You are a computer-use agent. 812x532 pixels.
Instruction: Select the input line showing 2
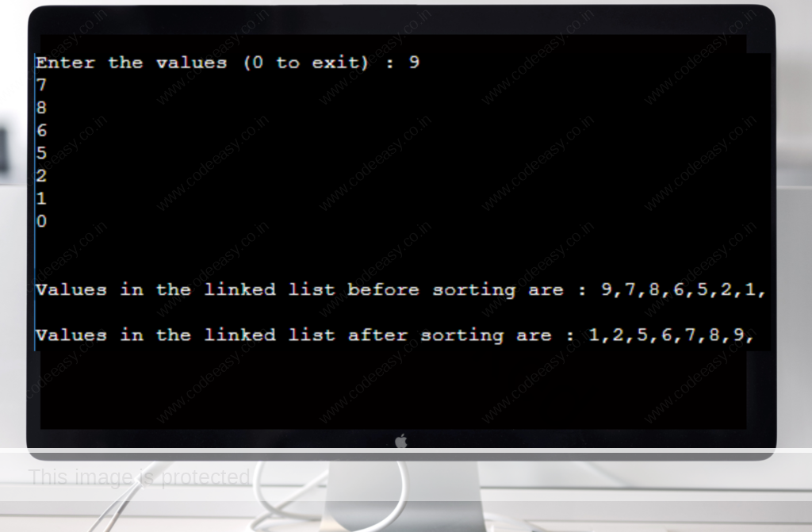[x=41, y=176]
